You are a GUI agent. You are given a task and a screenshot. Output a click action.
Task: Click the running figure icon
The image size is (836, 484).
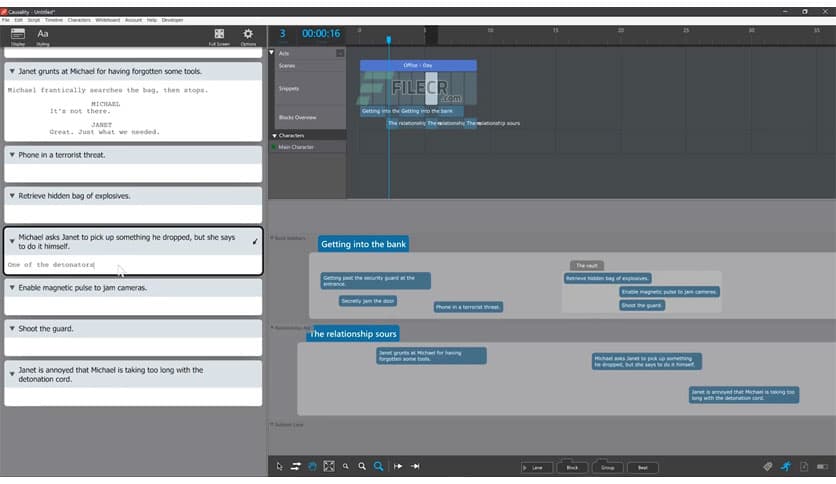[x=786, y=466]
